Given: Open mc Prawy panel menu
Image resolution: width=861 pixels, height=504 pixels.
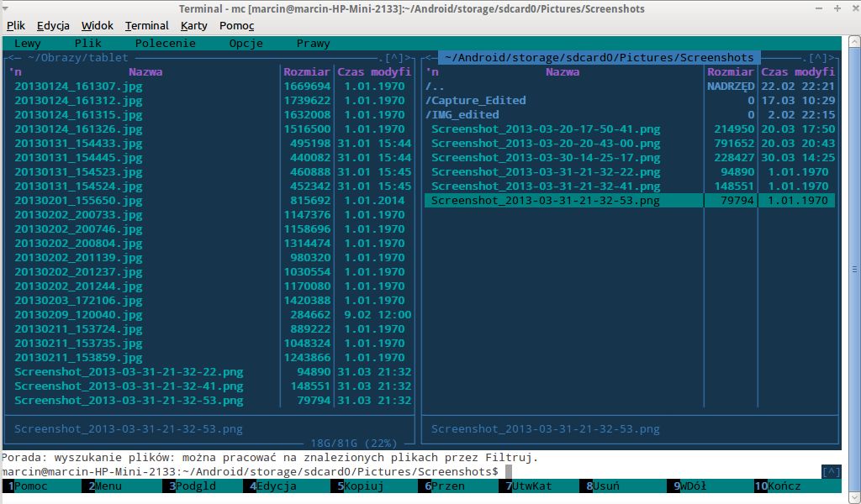Looking at the screenshot, I should 313,44.
